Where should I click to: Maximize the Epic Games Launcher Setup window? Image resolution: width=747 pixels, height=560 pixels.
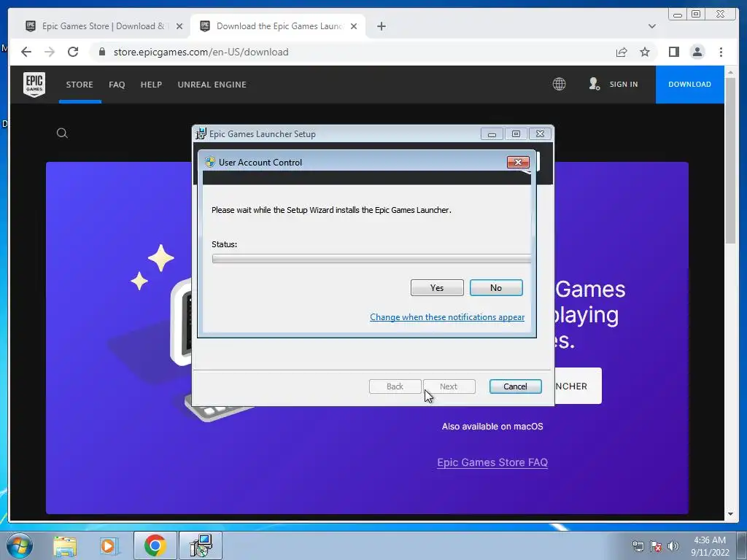tap(516, 134)
